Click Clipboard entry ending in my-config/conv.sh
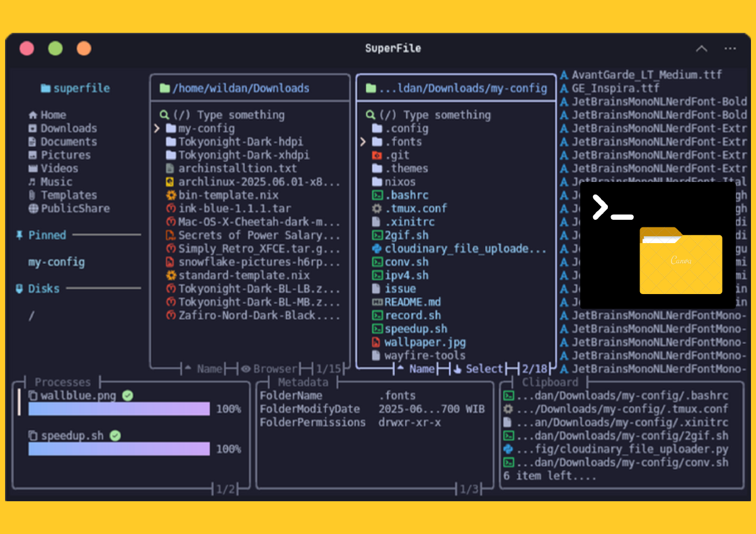Image resolution: width=756 pixels, height=534 pixels. pos(616,462)
